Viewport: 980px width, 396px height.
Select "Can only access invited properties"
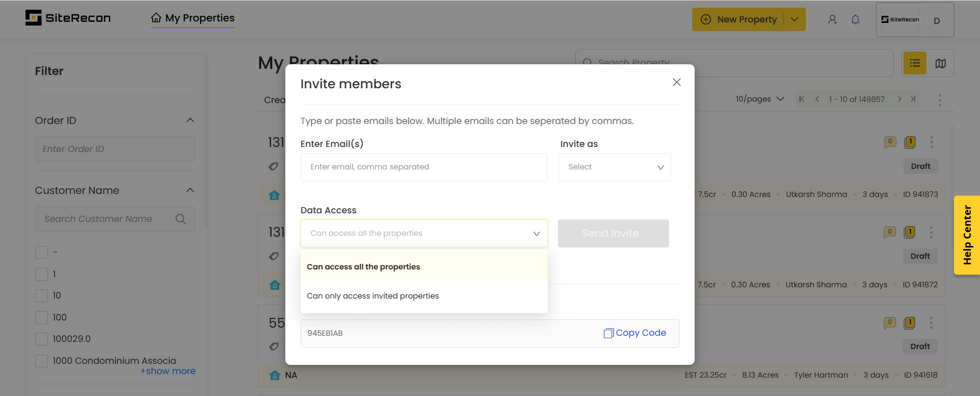click(373, 296)
